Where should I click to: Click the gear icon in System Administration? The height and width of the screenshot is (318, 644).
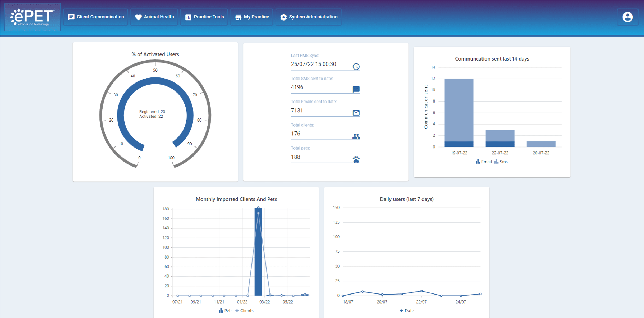click(283, 17)
